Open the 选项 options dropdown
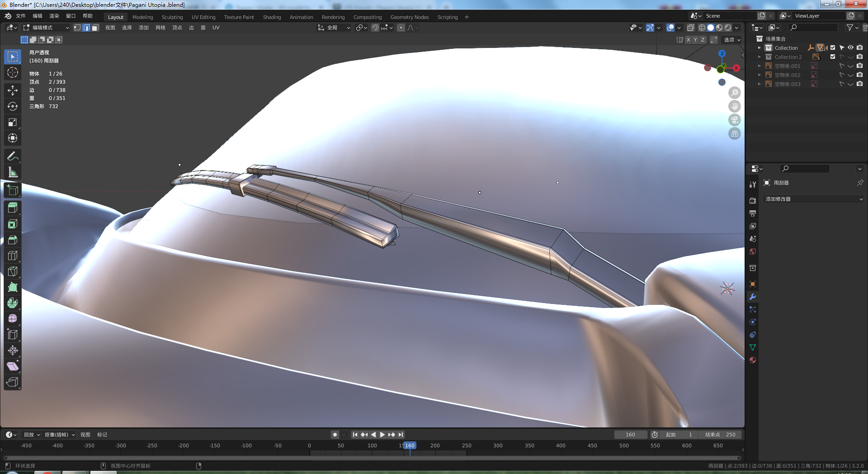The height and width of the screenshot is (474, 868). pyautogui.click(x=732, y=40)
